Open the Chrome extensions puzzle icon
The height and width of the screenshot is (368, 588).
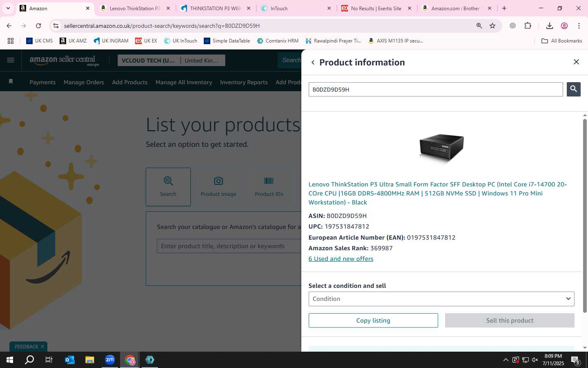(x=528, y=26)
